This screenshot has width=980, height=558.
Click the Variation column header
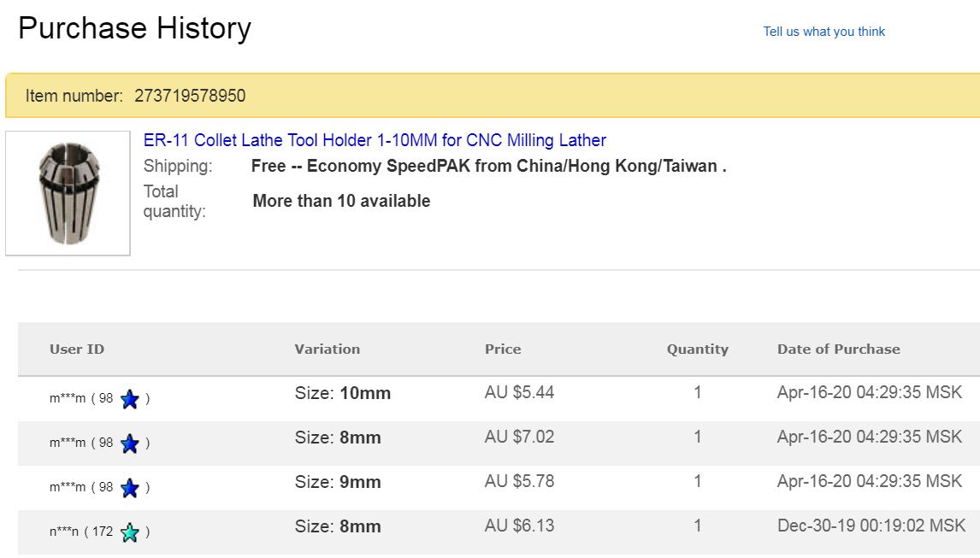pyautogui.click(x=327, y=349)
